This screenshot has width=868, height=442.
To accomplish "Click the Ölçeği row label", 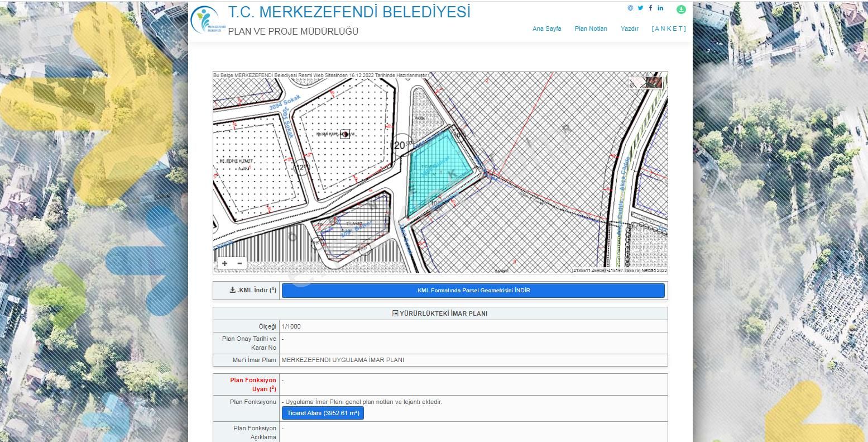I will (x=267, y=326).
